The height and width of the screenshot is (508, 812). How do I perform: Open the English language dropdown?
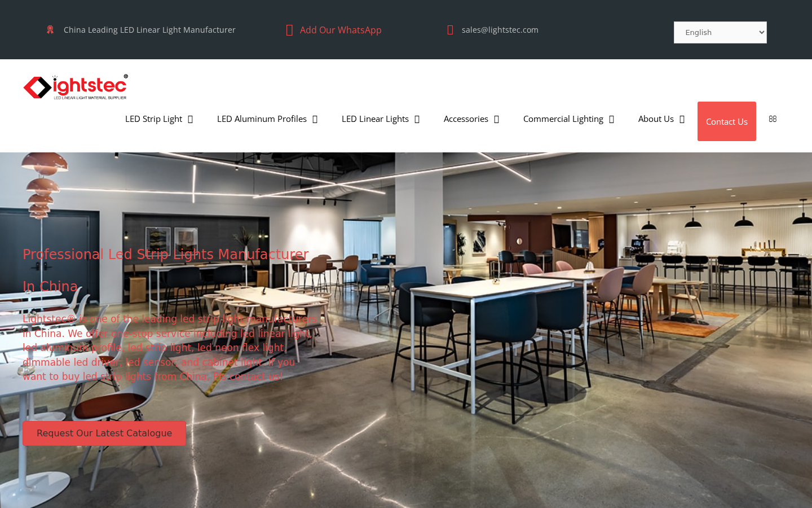(720, 32)
